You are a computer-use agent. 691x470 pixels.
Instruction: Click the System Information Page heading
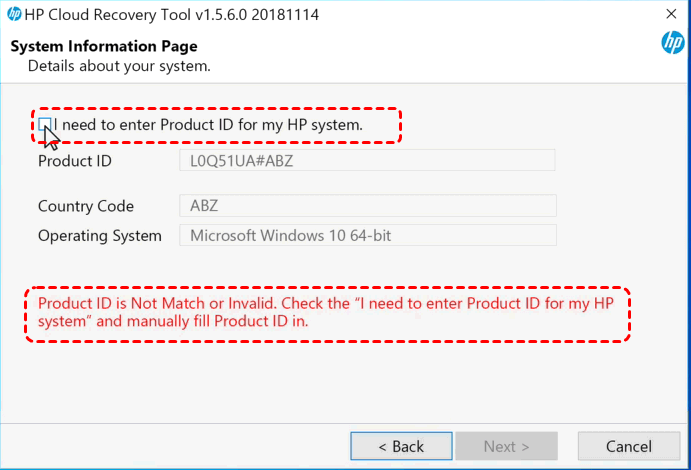[x=104, y=46]
